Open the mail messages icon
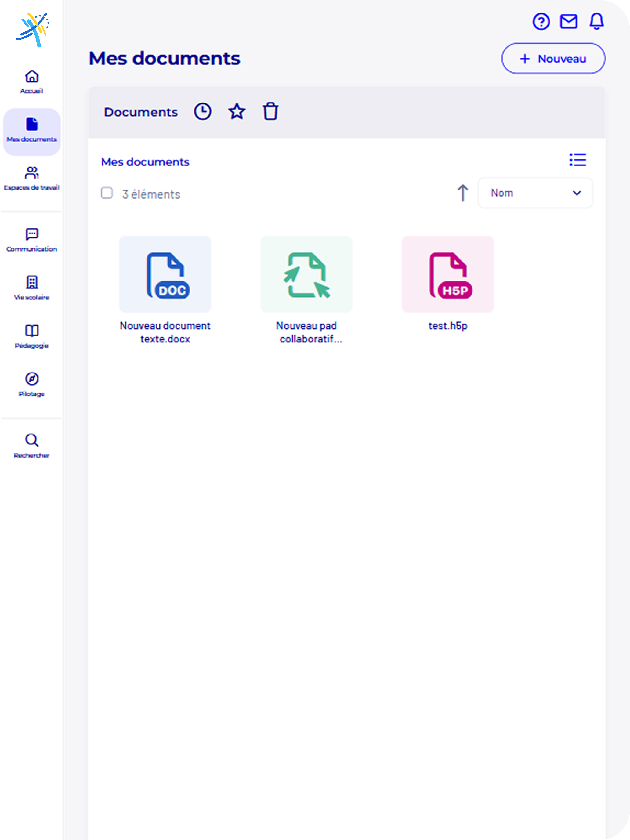The height and width of the screenshot is (840, 630). pyautogui.click(x=568, y=21)
